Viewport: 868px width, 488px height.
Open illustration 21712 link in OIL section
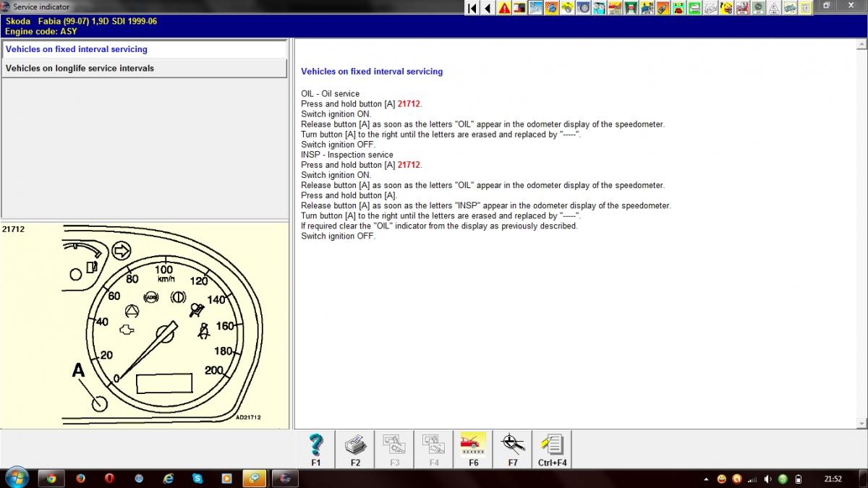[409, 104]
